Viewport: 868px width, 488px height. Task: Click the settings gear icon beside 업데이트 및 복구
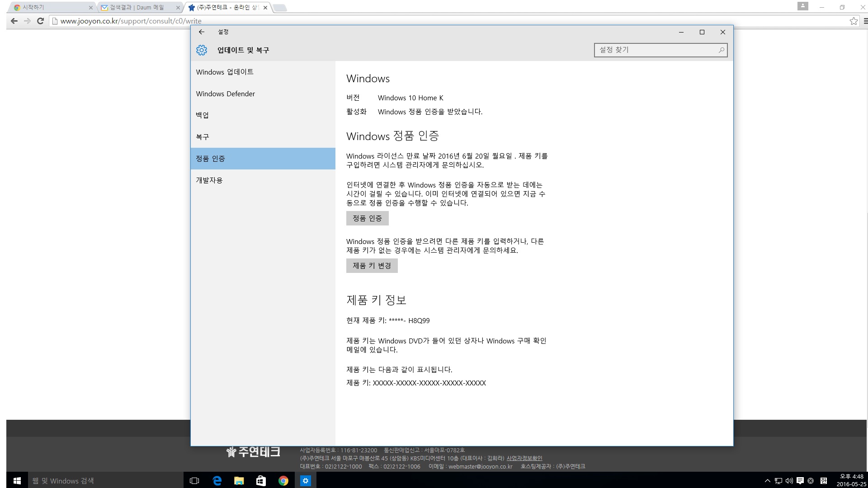[x=202, y=50]
